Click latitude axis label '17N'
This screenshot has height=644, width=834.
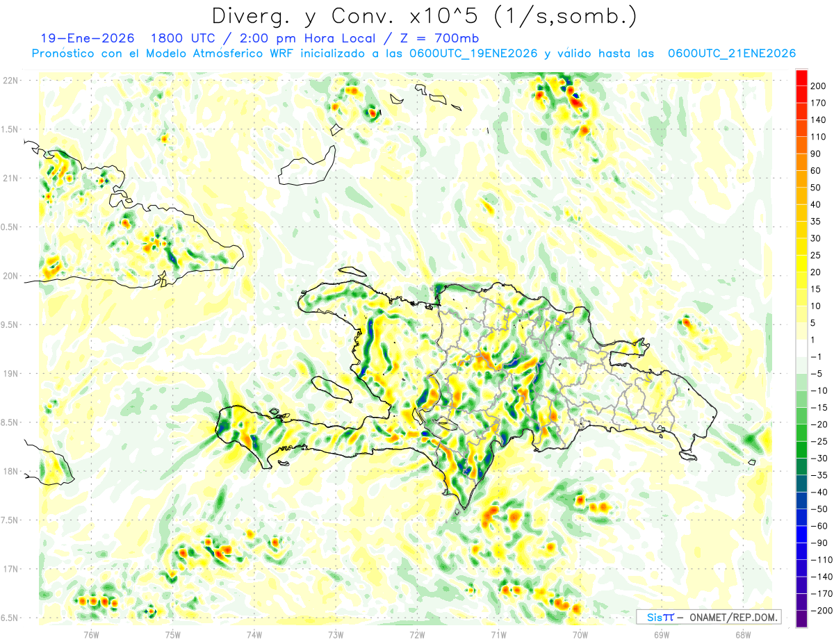click(x=10, y=569)
